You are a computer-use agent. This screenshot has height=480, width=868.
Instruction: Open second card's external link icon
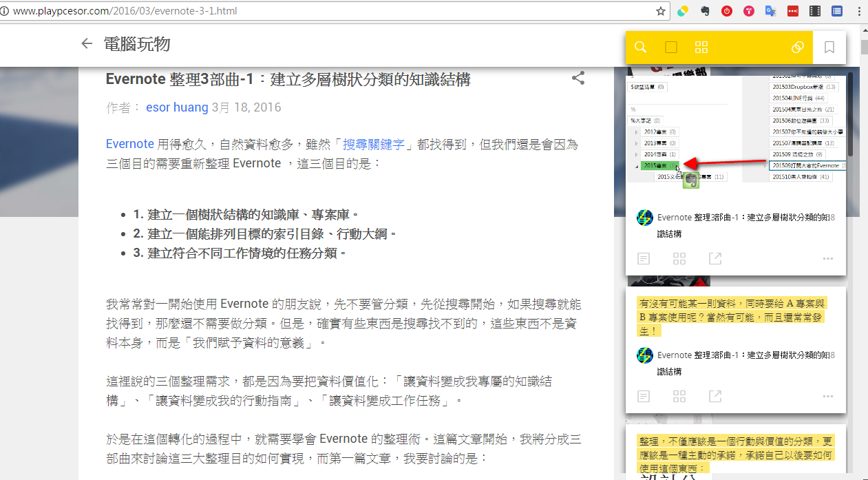point(715,396)
